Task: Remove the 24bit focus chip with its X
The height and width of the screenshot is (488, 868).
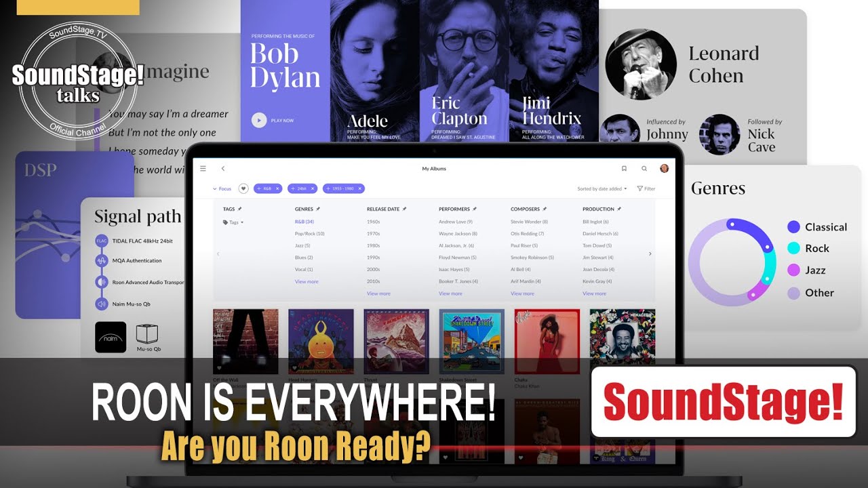Action: tap(313, 188)
